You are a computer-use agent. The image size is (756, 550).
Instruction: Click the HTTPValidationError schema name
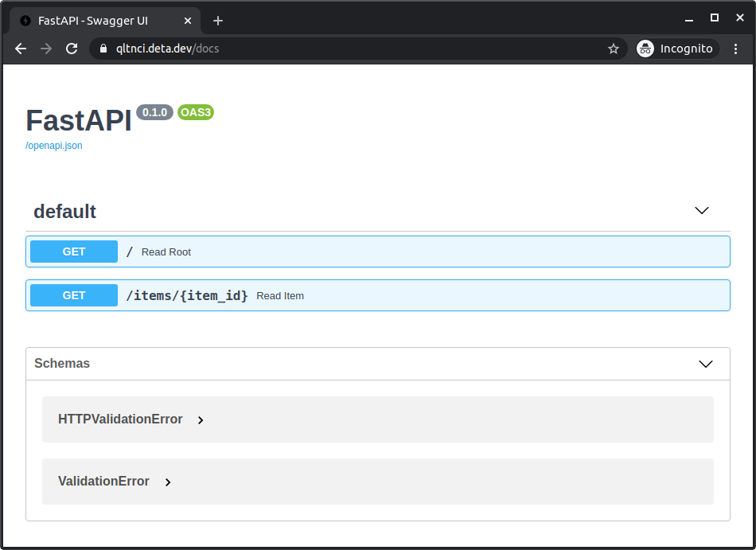120,419
